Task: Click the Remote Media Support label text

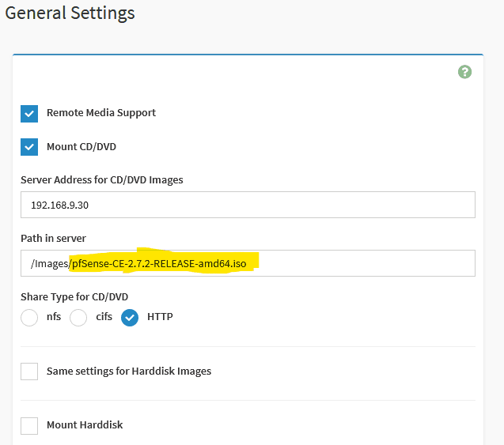Action: [x=101, y=113]
